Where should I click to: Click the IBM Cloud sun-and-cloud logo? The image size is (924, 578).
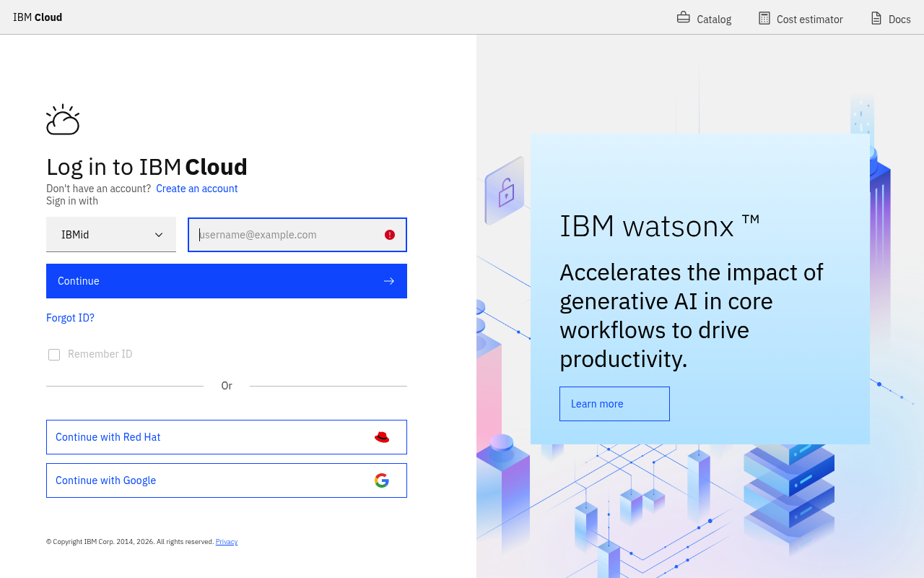63,119
